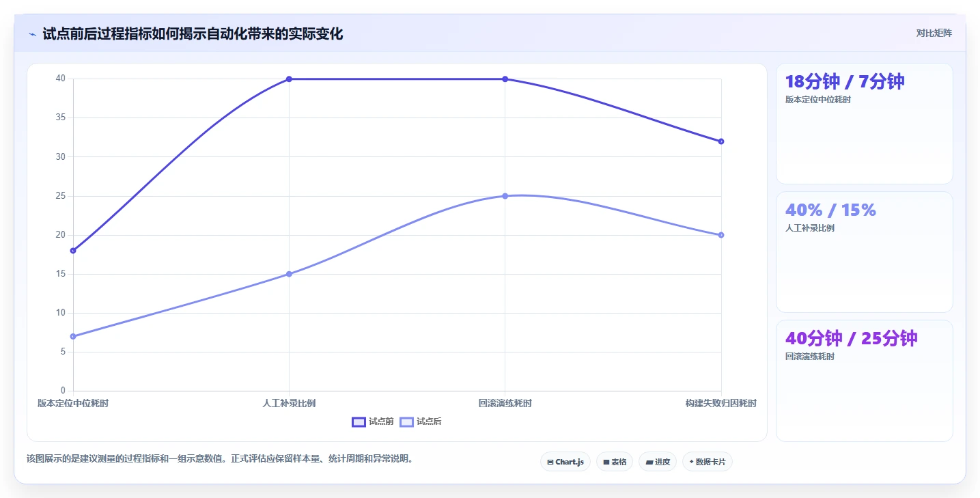The height and width of the screenshot is (498, 980).
Task: Select the 表格 tag chip
Action: (x=615, y=462)
